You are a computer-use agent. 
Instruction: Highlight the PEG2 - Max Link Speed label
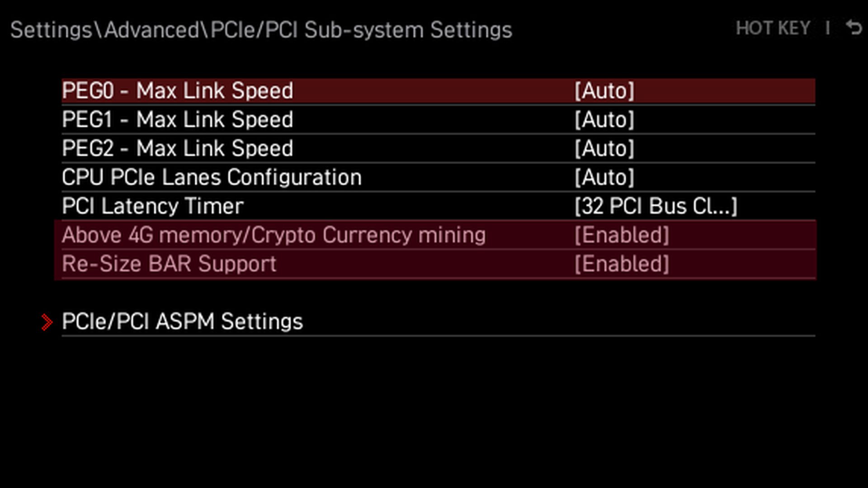[178, 149]
